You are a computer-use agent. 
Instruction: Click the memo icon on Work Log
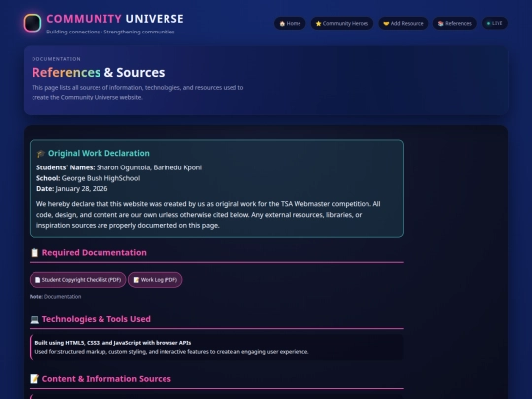[136, 280]
